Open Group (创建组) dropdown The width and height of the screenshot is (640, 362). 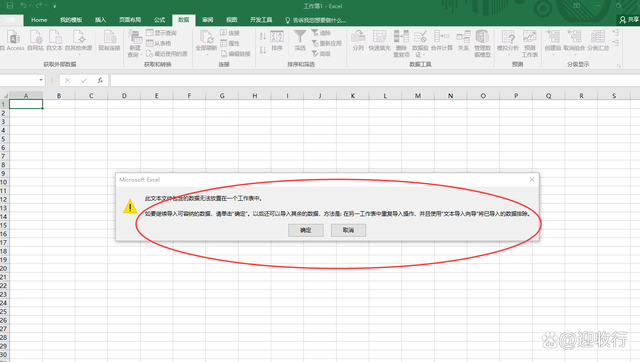tap(553, 42)
